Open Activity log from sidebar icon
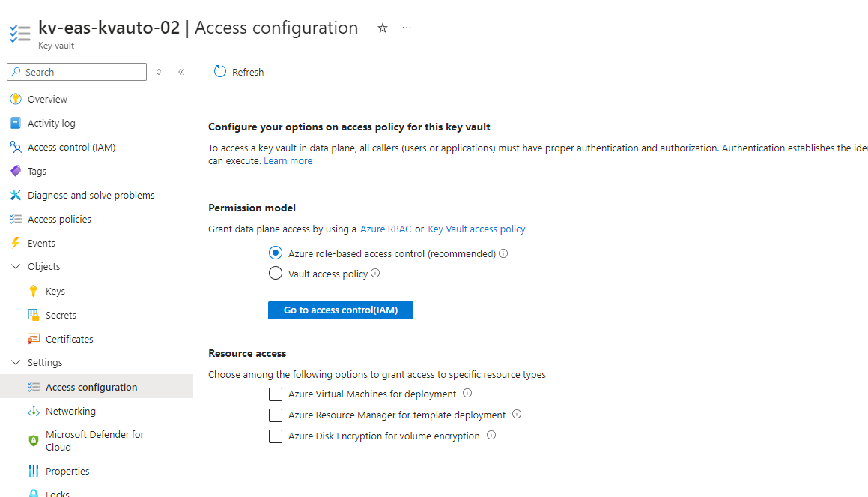 point(16,123)
